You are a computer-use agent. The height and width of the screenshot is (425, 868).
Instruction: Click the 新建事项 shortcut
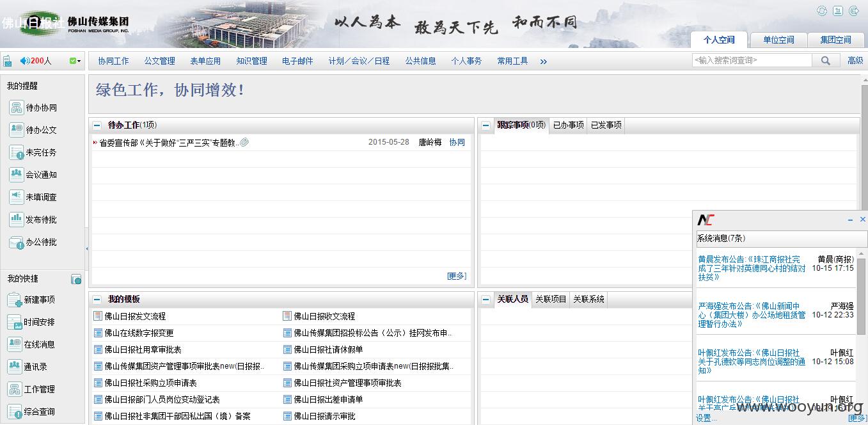point(32,300)
